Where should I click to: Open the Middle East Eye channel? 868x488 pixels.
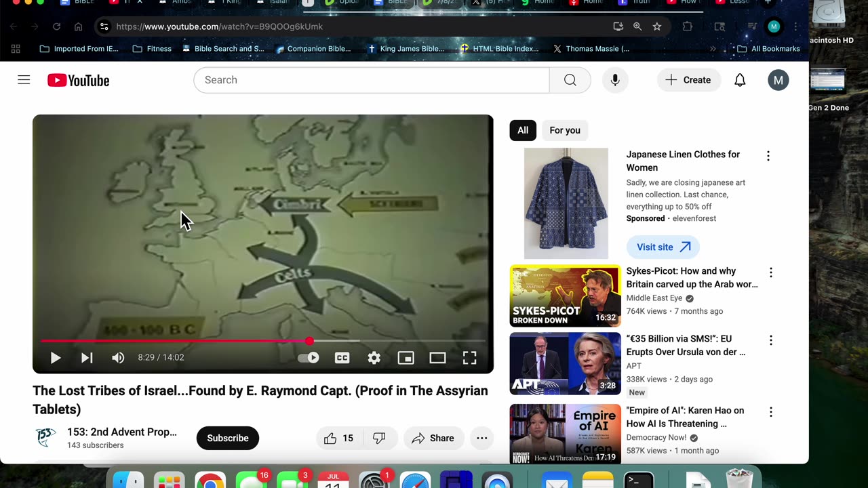coord(655,298)
